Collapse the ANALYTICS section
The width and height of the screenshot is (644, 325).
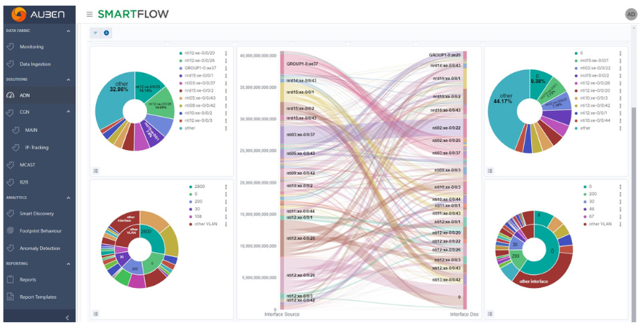pos(68,198)
